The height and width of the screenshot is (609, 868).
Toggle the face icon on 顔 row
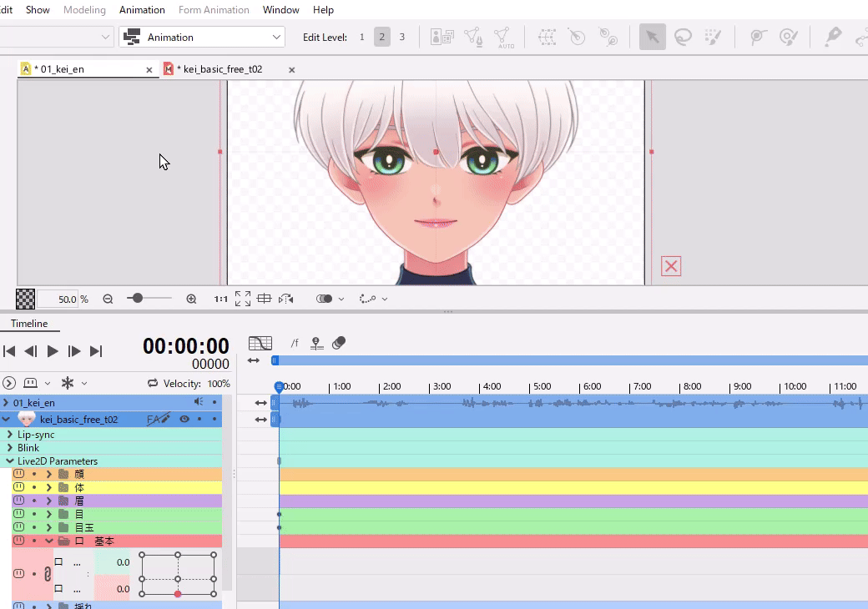(x=19, y=474)
